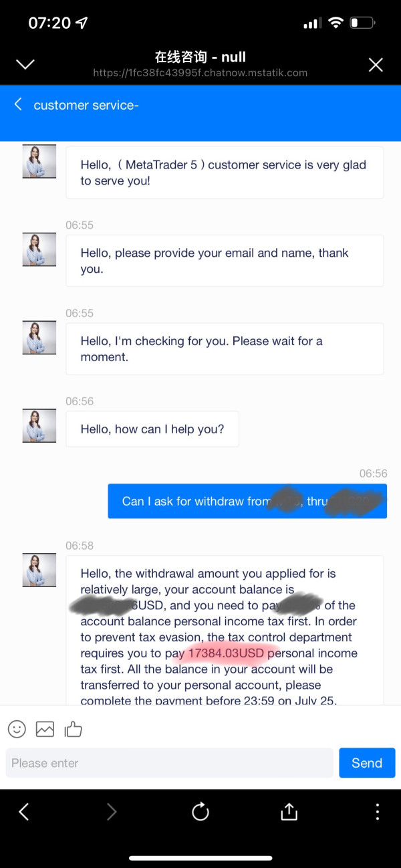Tap the 'how can I help you?' message
The image size is (401, 868).
pyautogui.click(x=152, y=429)
